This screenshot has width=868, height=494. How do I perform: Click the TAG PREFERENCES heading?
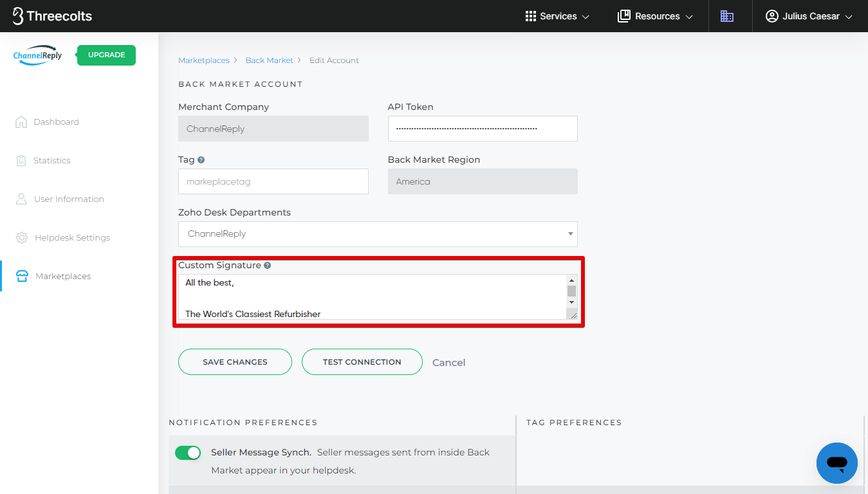[x=574, y=423]
